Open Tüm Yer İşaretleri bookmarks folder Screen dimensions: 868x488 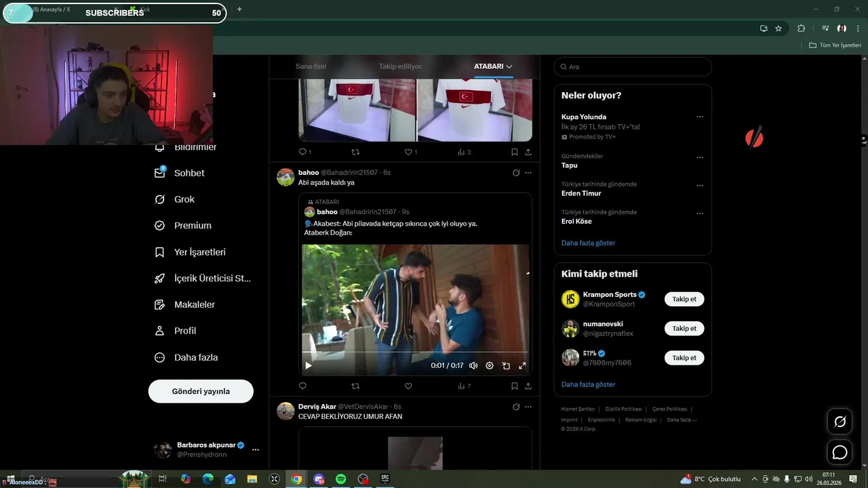[x=835, y=45]
